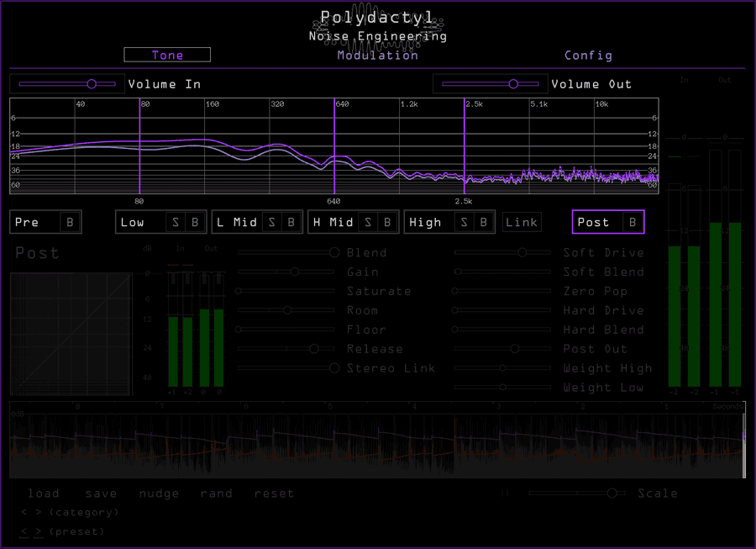Click the Room slider
Image resolution: width=756 pixels, height=549 pixels.
(286, 310)
